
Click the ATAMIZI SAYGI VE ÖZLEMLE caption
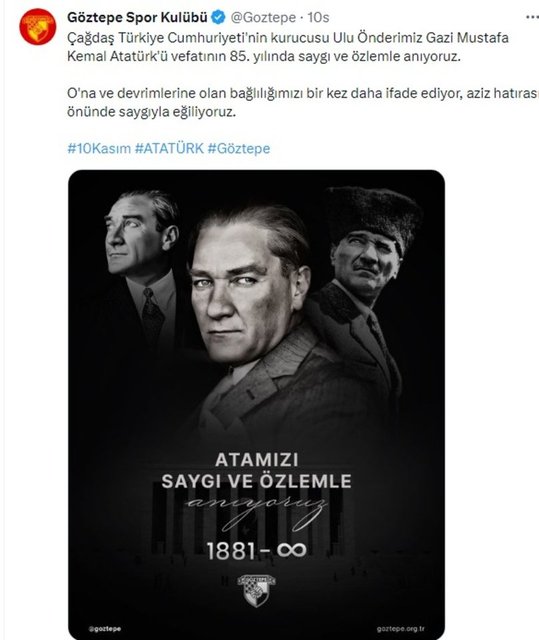(256, 471)
